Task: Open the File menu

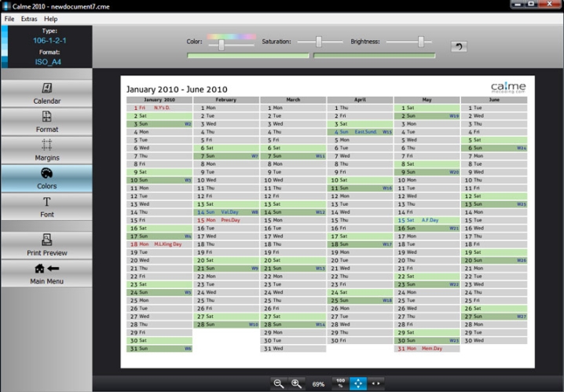Action: coord(9,18)
